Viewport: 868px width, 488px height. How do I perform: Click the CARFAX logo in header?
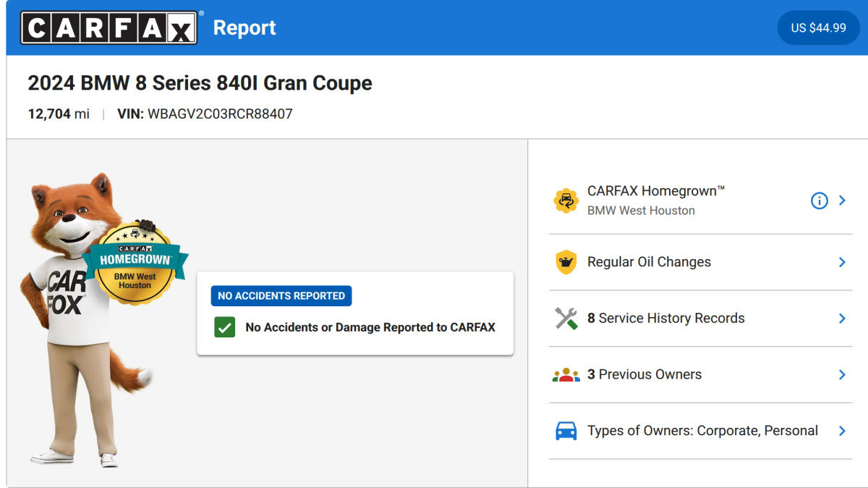[109, 28]
